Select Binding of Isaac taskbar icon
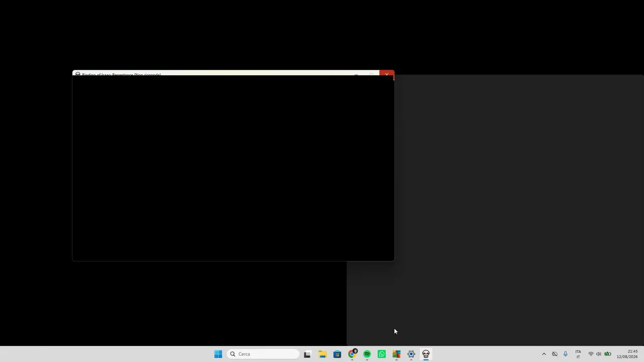 tap(426, 354)
